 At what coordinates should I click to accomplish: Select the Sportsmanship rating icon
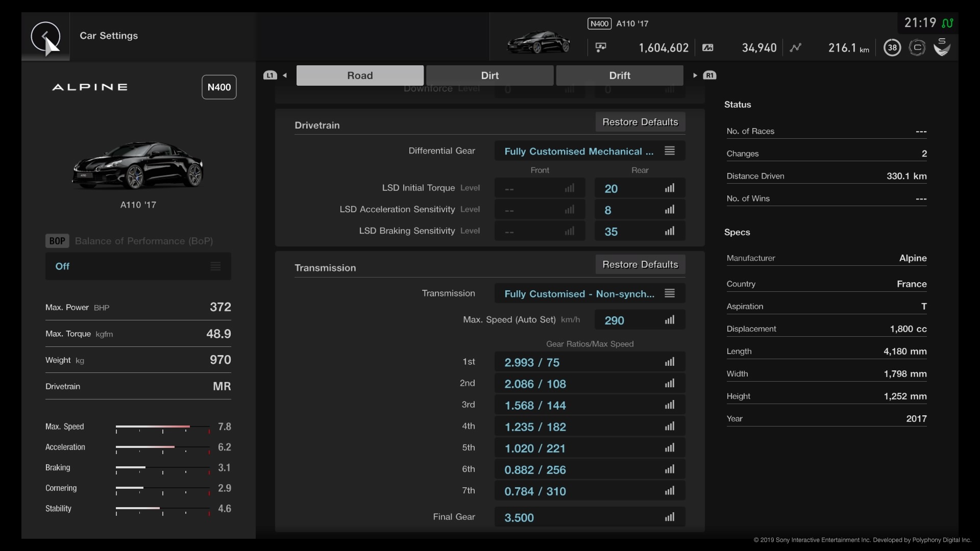942,47
